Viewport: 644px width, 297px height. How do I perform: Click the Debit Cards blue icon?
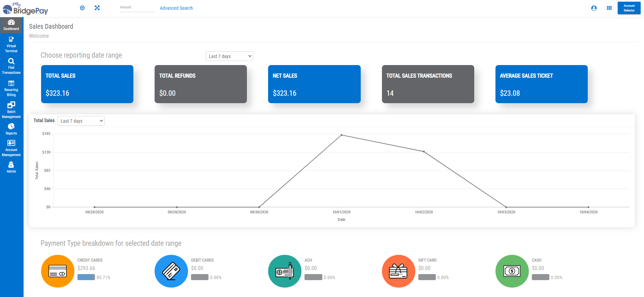point(171,271)
